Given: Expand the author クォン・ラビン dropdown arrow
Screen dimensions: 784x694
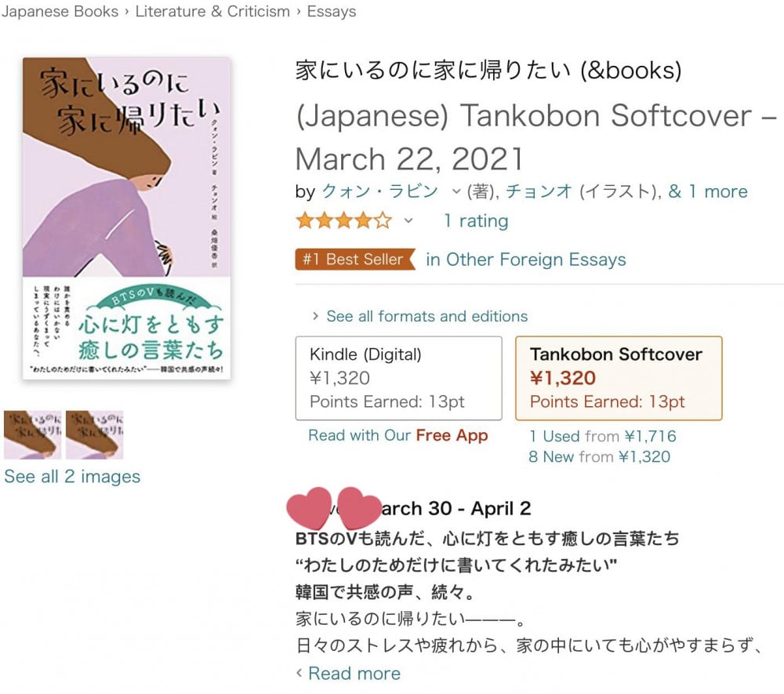Looking at the screenshot, I should point(456,191).
